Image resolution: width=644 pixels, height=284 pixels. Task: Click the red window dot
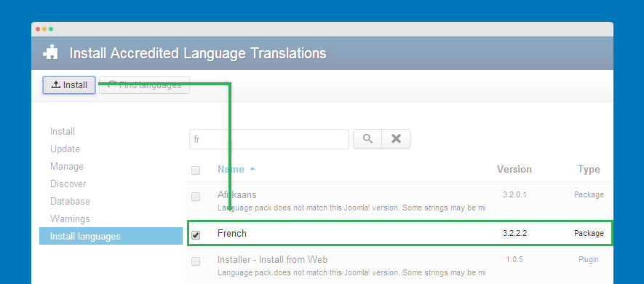[x=38, y=29]
